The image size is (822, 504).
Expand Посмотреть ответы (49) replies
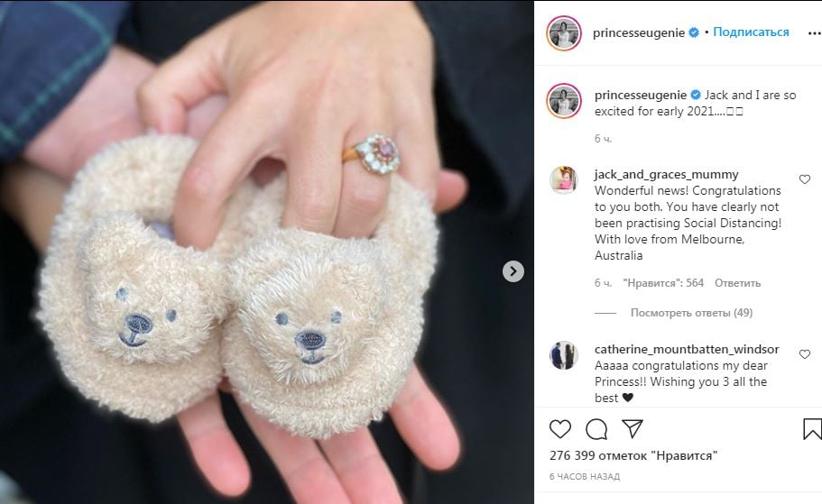click(x=691, y=313)
